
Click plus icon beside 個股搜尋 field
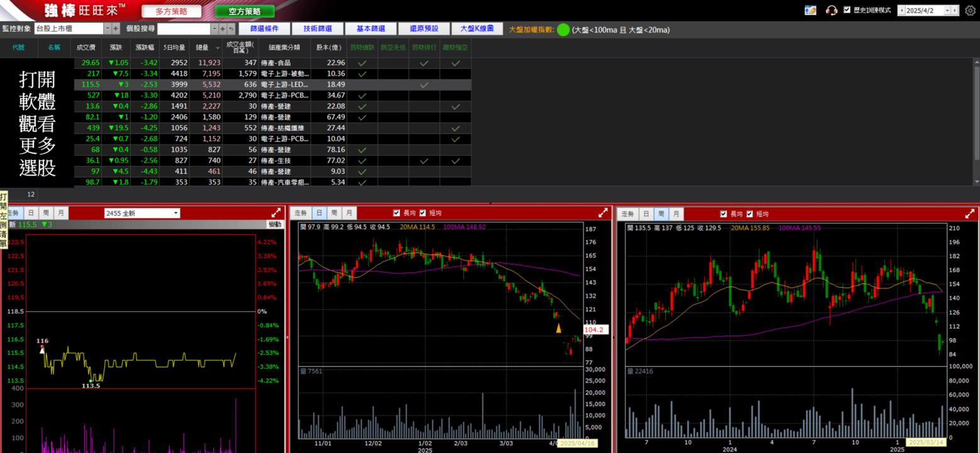(223, 29)
